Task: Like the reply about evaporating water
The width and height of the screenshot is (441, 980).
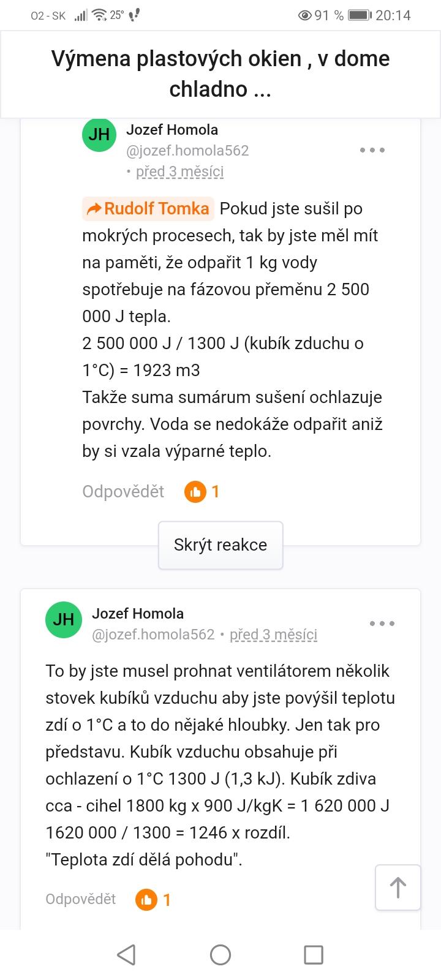Action: (x=195, y=491)
